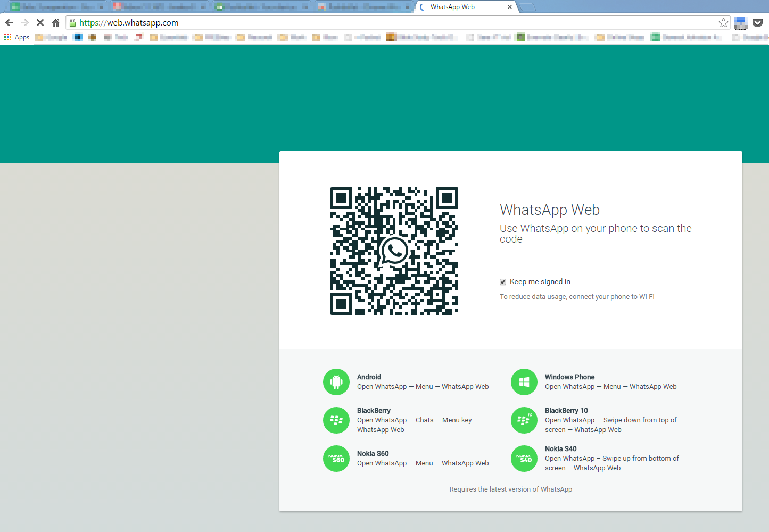This screenshot has height=532, width=769.
Task: Click the instructions line under Android
Action: (423, 387)
